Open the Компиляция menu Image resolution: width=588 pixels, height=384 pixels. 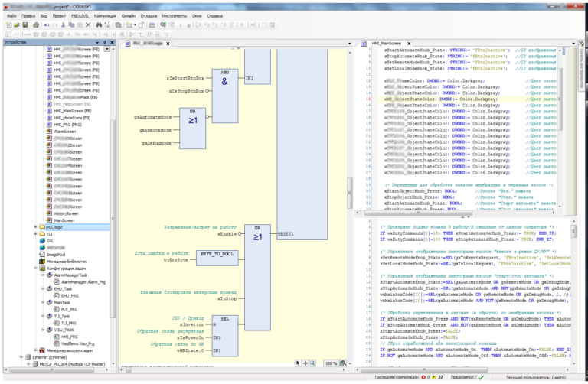pos(106,15)
